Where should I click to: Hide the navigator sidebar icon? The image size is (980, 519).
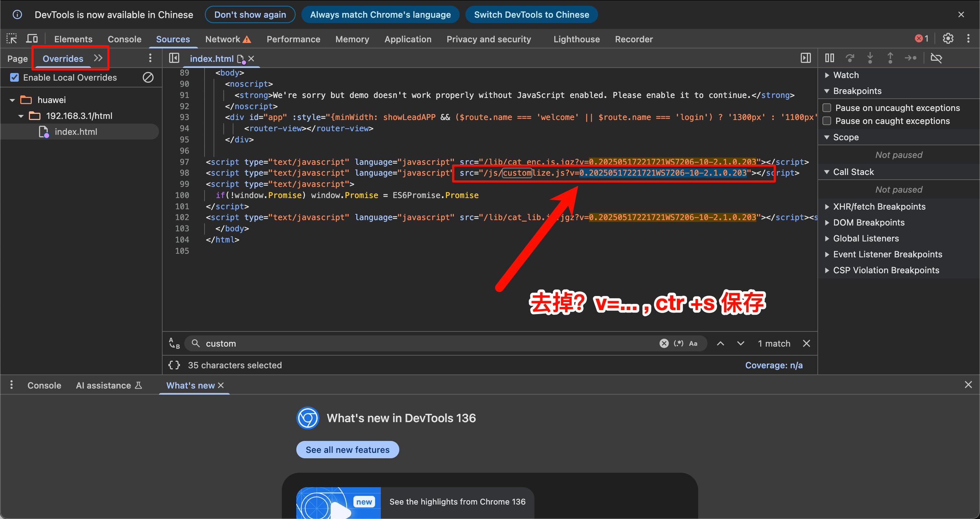point(174,58)
